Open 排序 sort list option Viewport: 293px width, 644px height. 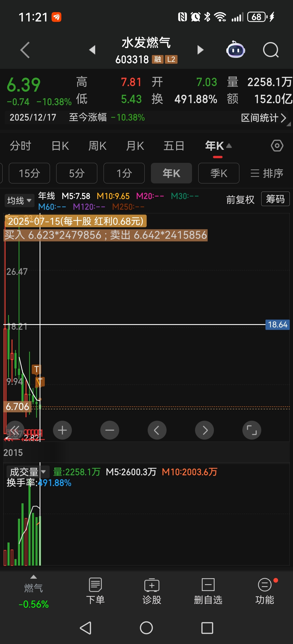(x=267, y=173)
